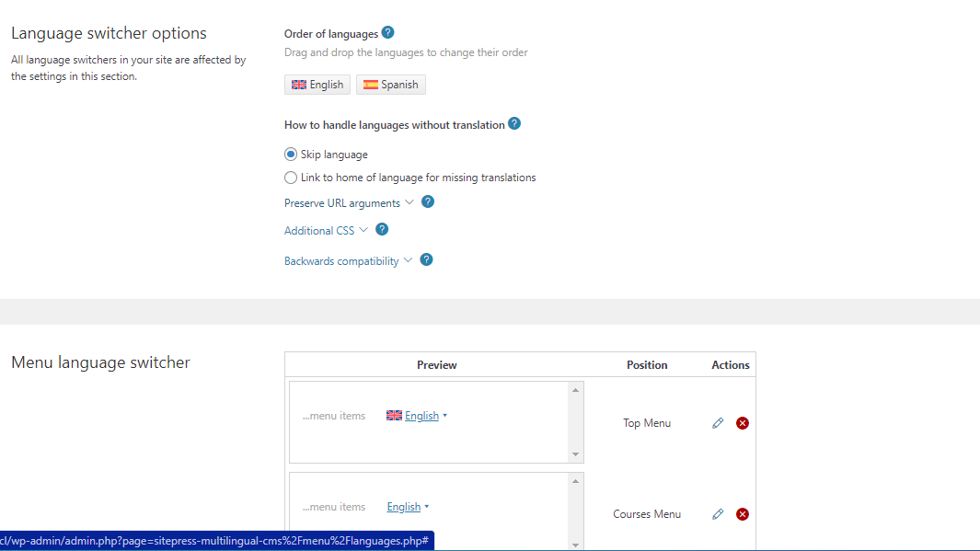Open help for languages without translation

[514, 123]
